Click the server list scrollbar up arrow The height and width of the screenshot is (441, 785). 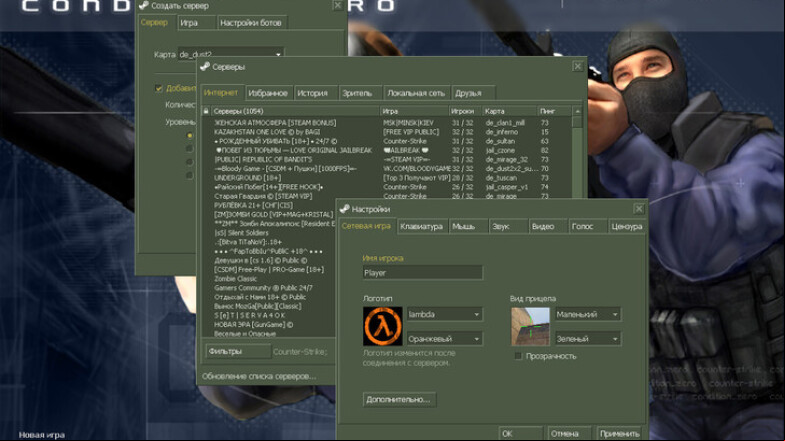(578, 111)
